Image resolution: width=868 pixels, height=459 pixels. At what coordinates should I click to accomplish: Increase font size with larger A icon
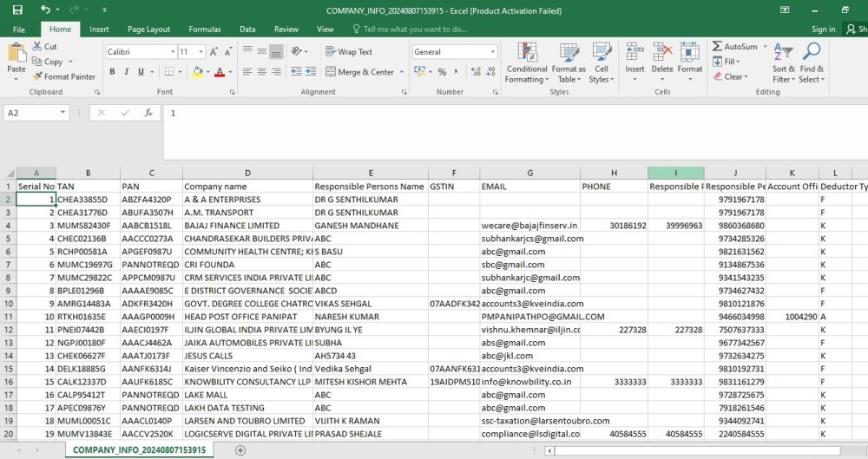214,51
